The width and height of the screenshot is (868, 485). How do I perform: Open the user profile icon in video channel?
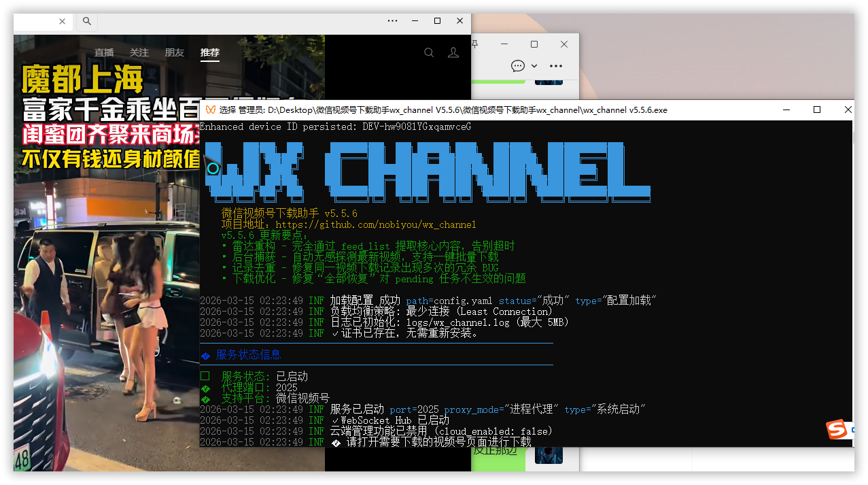[x=453, y=52]
